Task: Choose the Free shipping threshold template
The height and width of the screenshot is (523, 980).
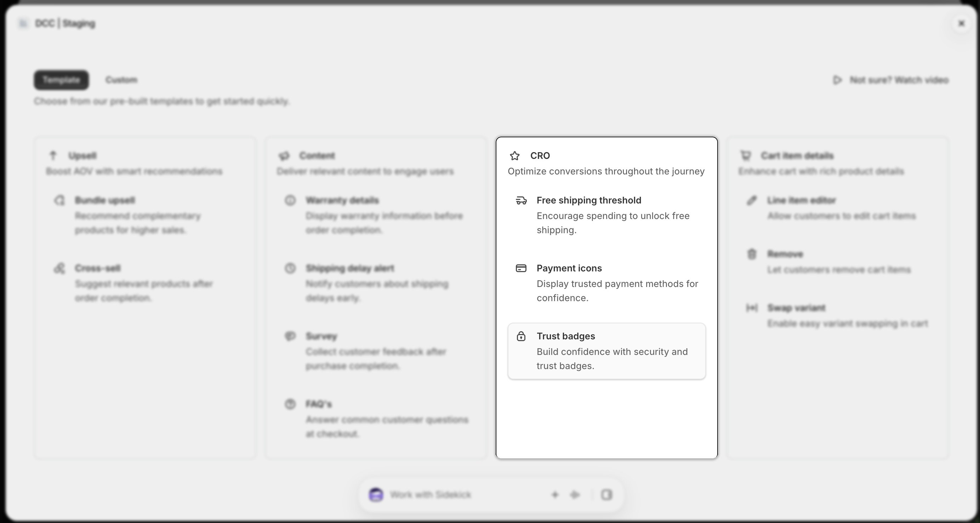Action: click(x=606, y=215)
